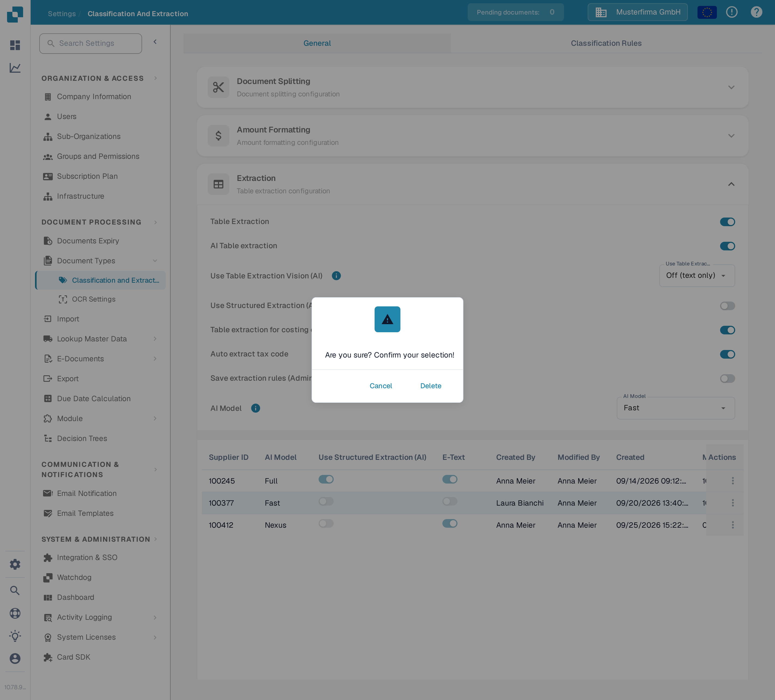Screen dimensions: 775x700
Task: Open the analytics chart icon in left rail
Action: pyautogui.click(x=15, y=68)
